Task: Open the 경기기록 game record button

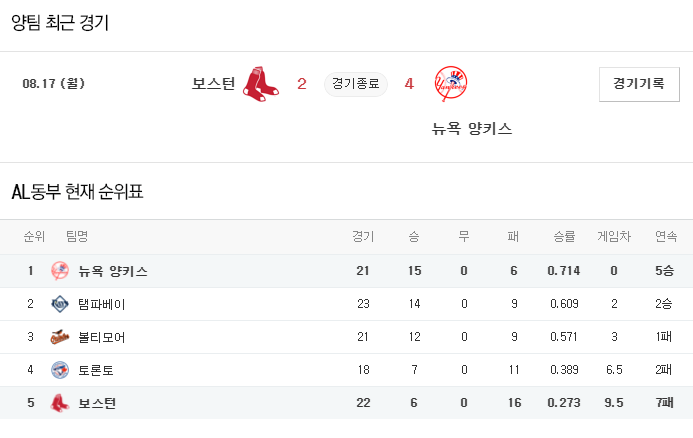Action: click(x=639, y=84)
